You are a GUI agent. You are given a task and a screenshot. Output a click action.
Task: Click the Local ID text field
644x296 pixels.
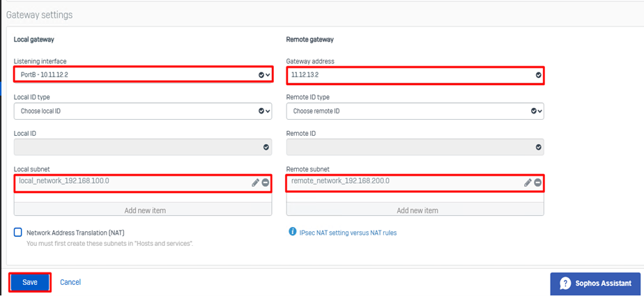click(x=136, y=147)
